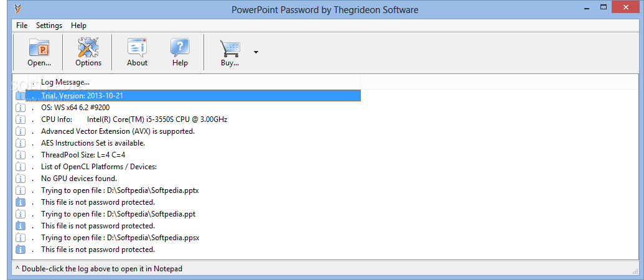This screenshot has width=644, height=280.
Task: Open the Settings menu
Action: click(49, 26)
